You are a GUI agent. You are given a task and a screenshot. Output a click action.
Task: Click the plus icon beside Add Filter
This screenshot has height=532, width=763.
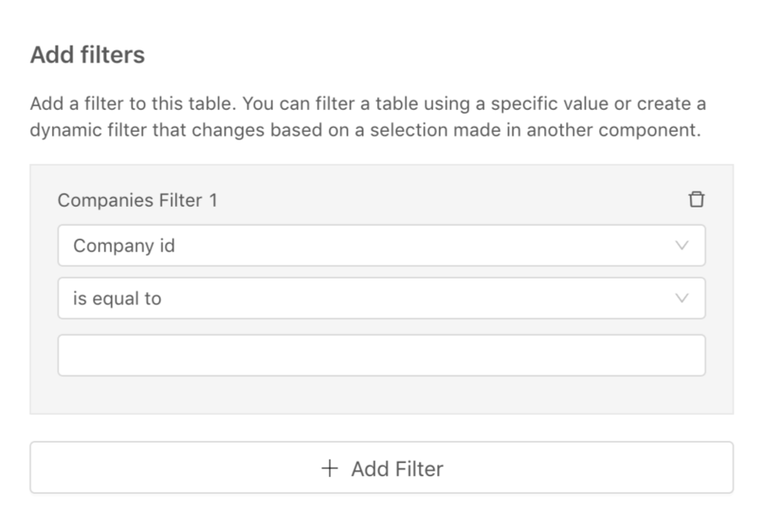pyautogui.click(x=330, y=468)
